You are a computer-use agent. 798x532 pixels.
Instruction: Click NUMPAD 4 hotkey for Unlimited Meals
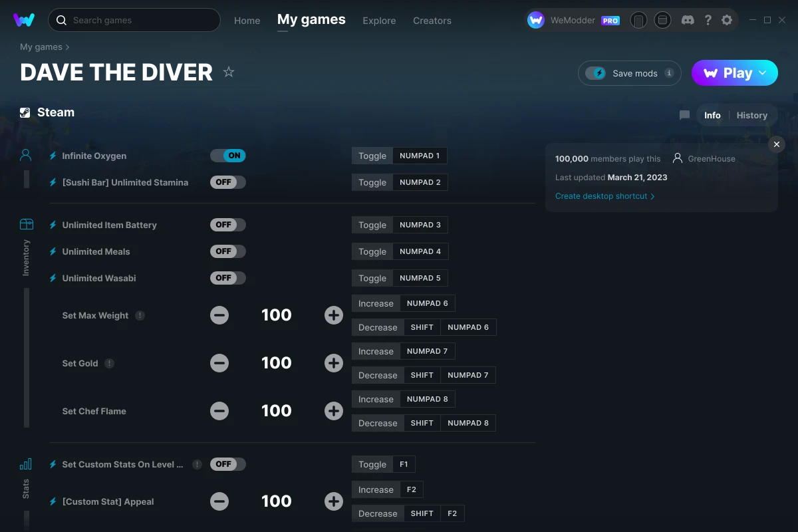coord(420,251)
